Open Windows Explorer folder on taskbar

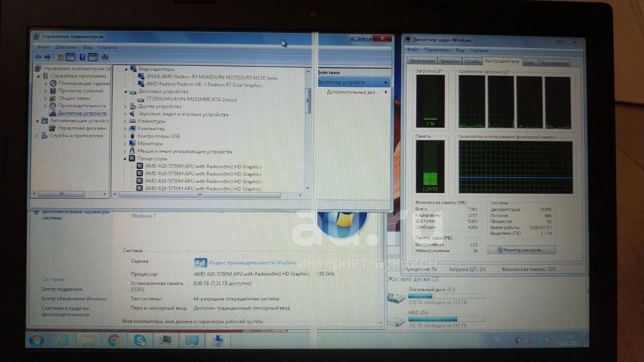(88, 341)
